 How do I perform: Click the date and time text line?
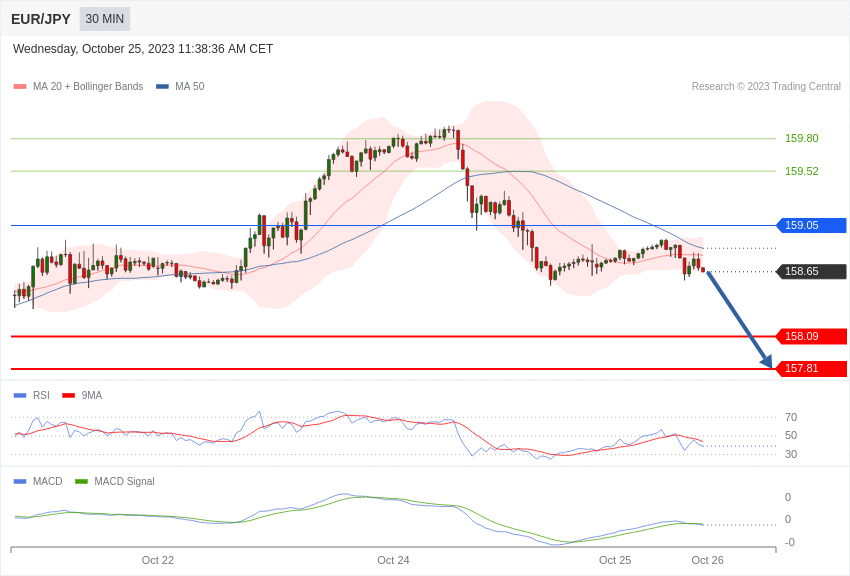143,49
